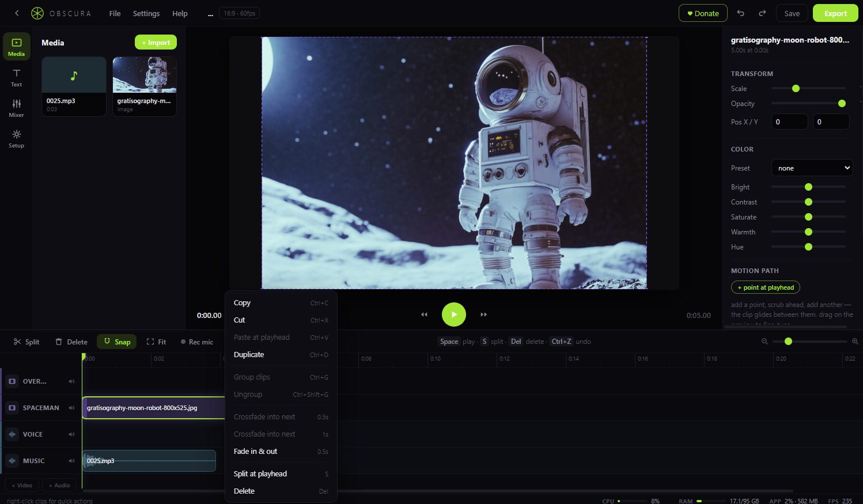Choose Copy from the context menu

[281, 303]
